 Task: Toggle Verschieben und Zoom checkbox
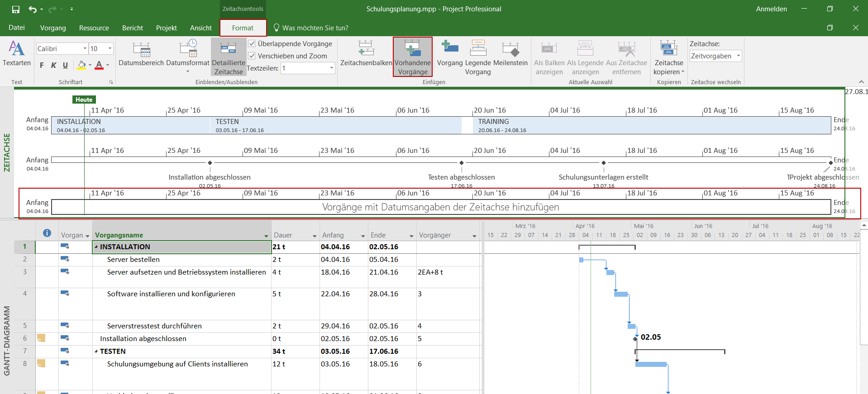(x=252, y=56)
